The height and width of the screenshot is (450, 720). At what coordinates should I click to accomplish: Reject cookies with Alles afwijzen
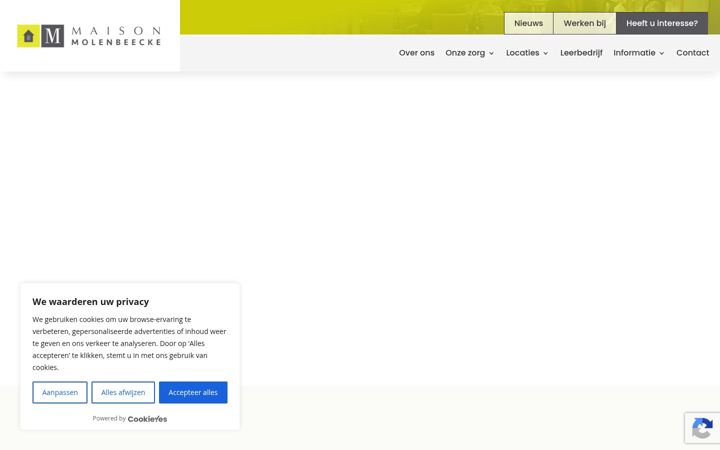point(123,393)
